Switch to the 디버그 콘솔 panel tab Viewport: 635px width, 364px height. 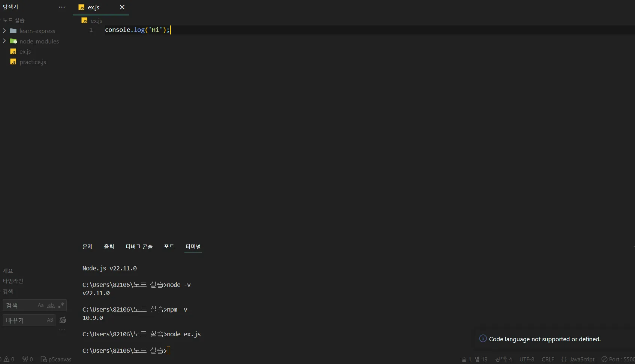pyautogui.click(x=139, y=246)
